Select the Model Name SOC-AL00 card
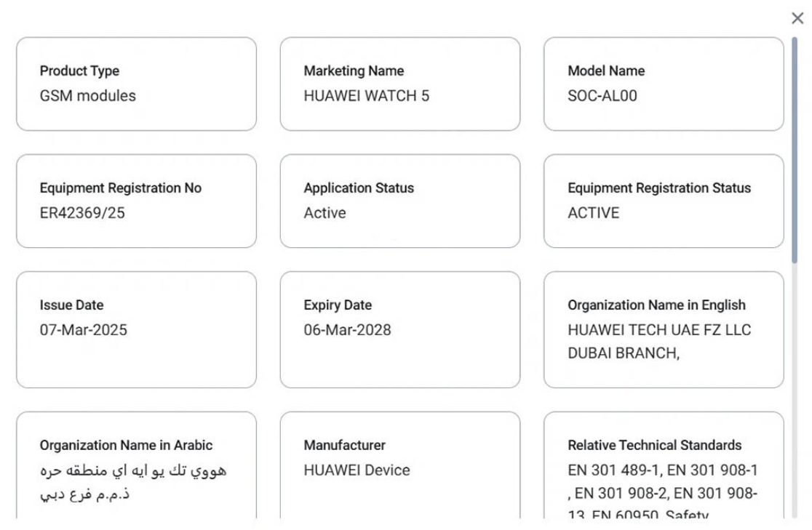This screenshot has height=530, width=812. click(664, 84)
